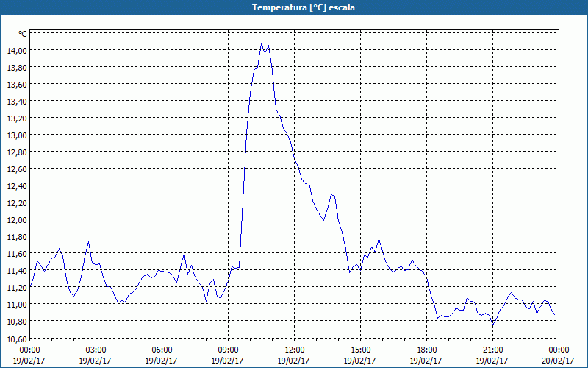Select the 12,20 axis label

16,203
